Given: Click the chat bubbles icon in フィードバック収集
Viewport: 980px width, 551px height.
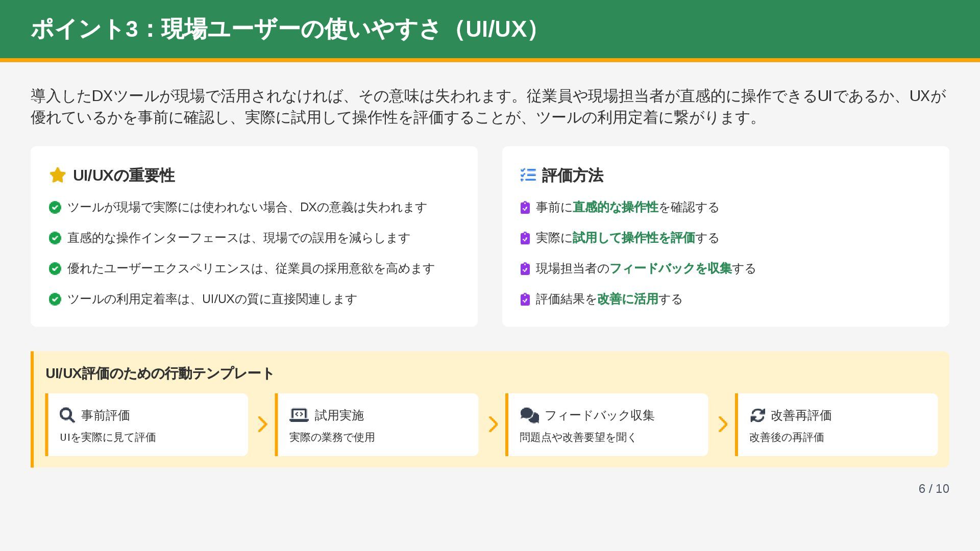Looking at the screenshot, I should click(x=529, y=415).
